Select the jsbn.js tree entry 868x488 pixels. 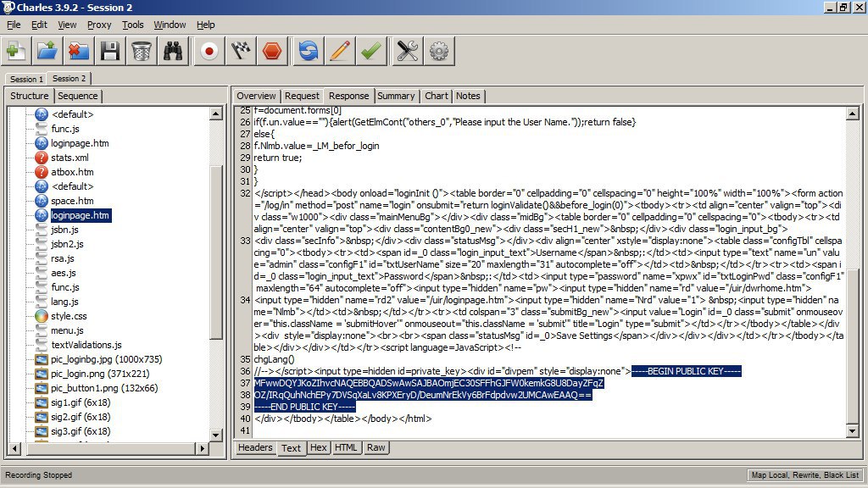(64, 230)
